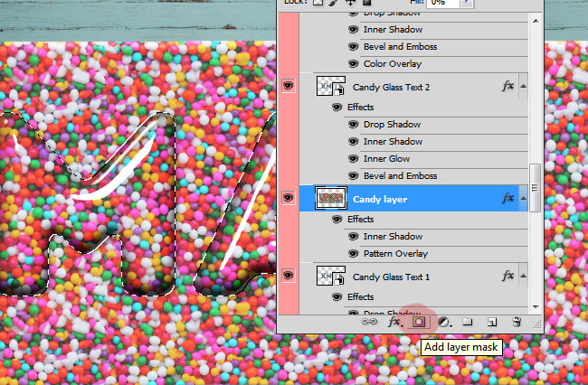Screen dimensions: 588x385
Task: Click the Add layer mask button
Action: pos(419,322)
